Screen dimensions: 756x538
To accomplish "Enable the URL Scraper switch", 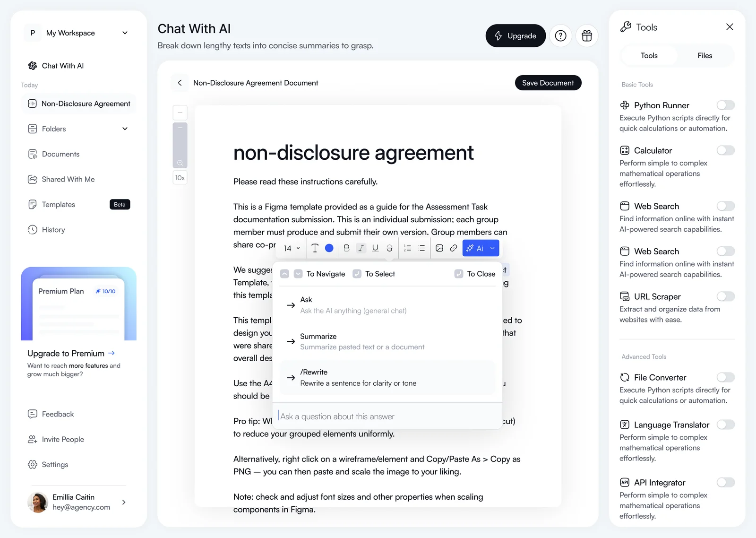I will point(725,296).
